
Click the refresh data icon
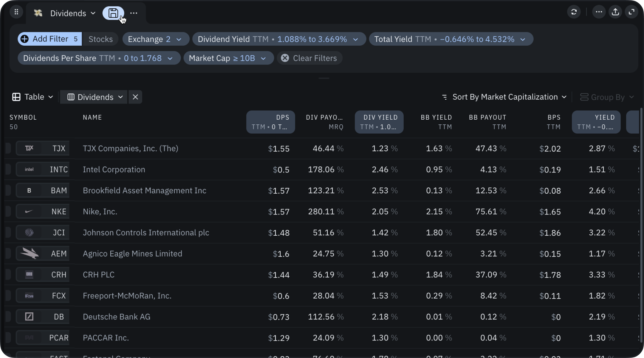574,12
